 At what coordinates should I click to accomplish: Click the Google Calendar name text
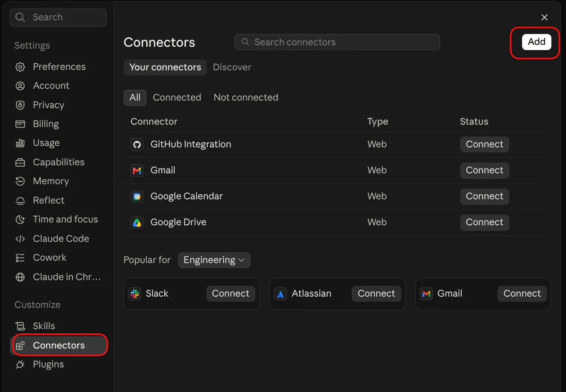[x=186, y=196]
